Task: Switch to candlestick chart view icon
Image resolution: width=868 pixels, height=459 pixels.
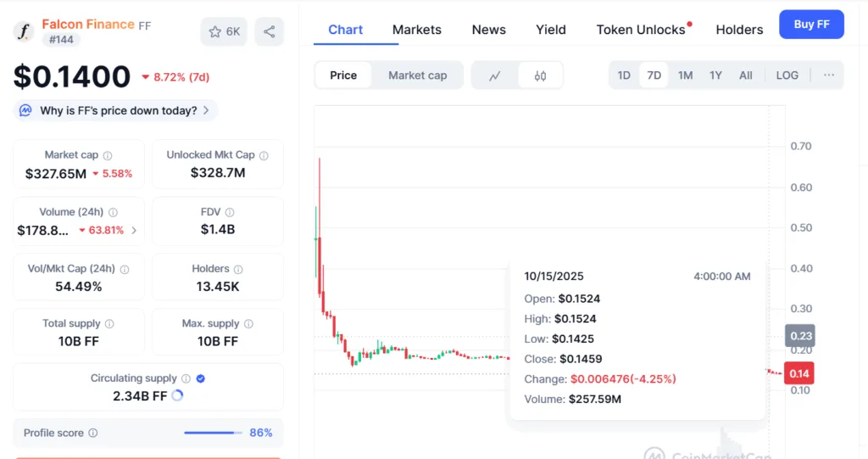Action: (540, 76)
